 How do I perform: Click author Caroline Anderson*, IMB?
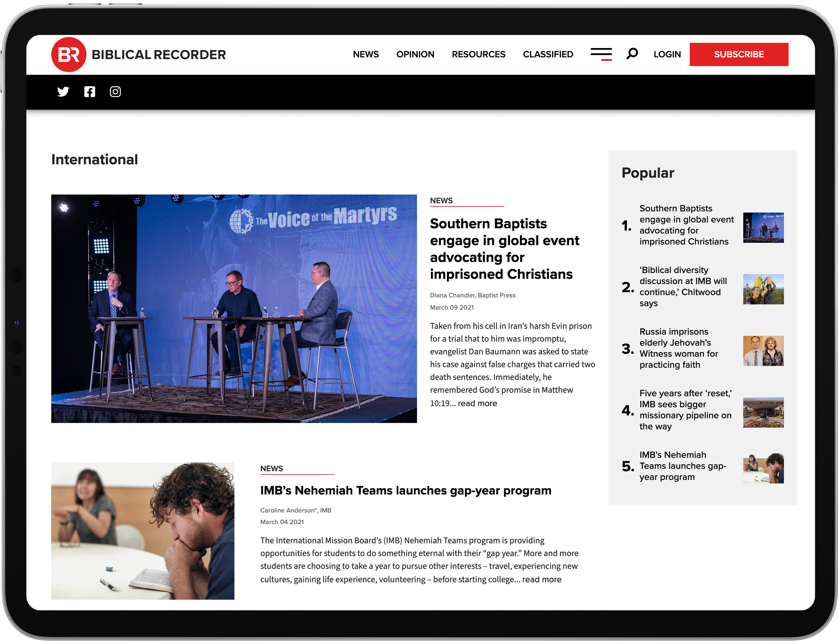pyautogui.click(x=296, y=510)
